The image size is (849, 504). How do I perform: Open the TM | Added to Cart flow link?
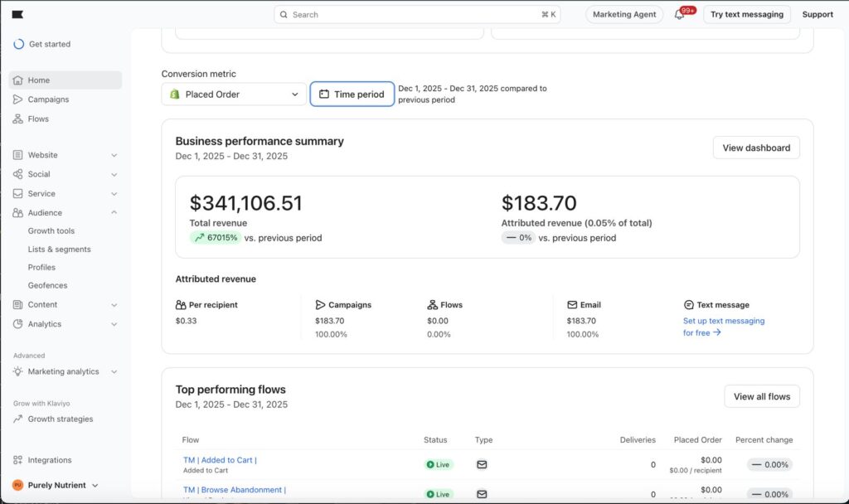click(x=220, y=460)
